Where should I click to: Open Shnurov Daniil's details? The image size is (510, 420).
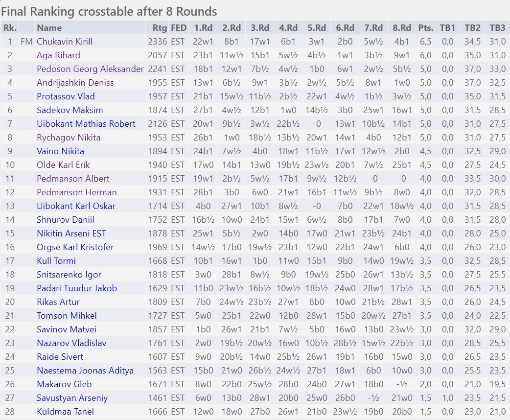66,220
